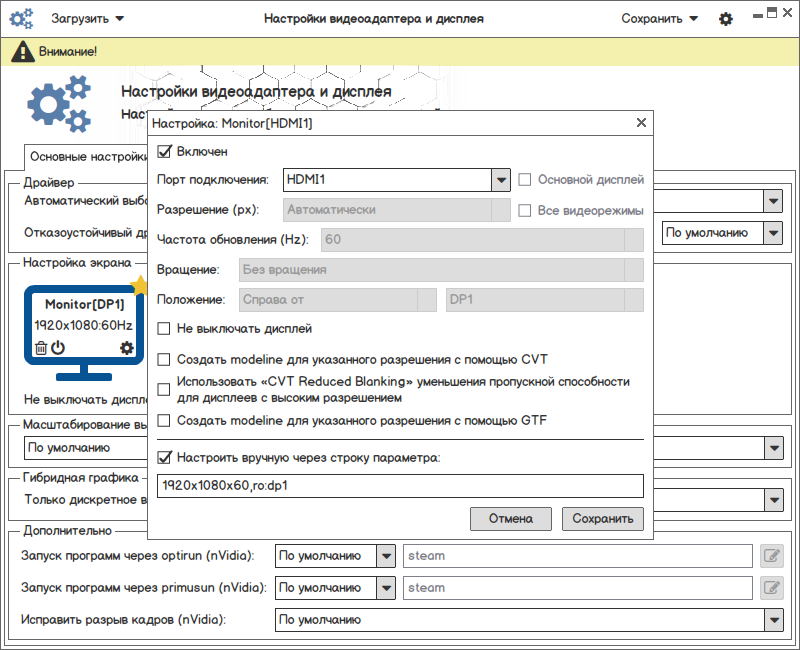Open Разрешение Автоматически dropdown

coord(397,210)
